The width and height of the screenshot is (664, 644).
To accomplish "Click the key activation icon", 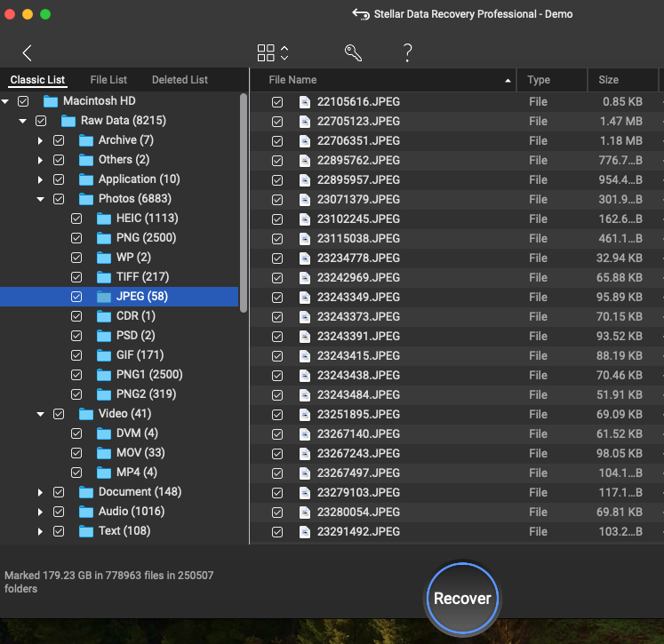I will [353, 53].
